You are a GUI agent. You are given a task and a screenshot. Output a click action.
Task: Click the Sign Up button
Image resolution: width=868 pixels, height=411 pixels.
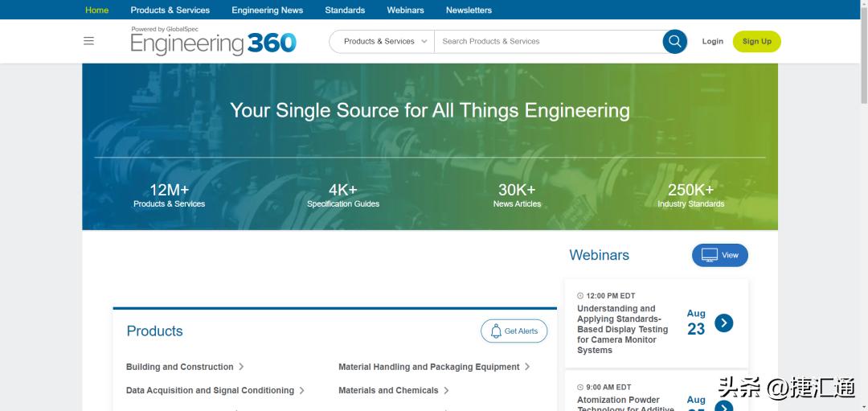click(x=756, y=41)
